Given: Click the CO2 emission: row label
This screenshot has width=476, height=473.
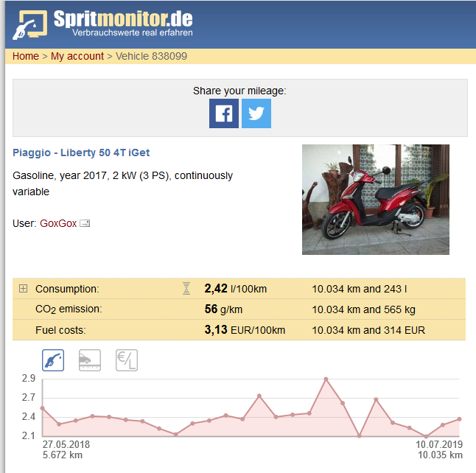Looking at the screenshot, I should (x=69, y=309).
